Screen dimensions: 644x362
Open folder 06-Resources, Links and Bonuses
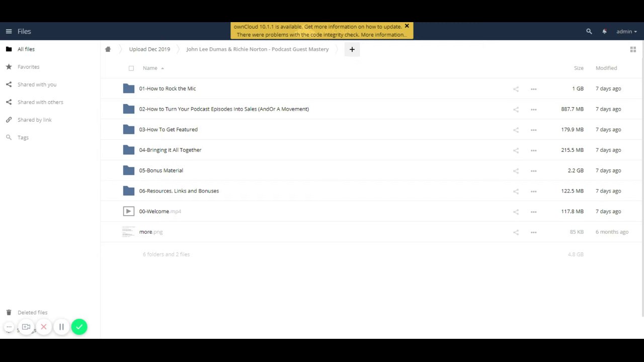(179, 191)
